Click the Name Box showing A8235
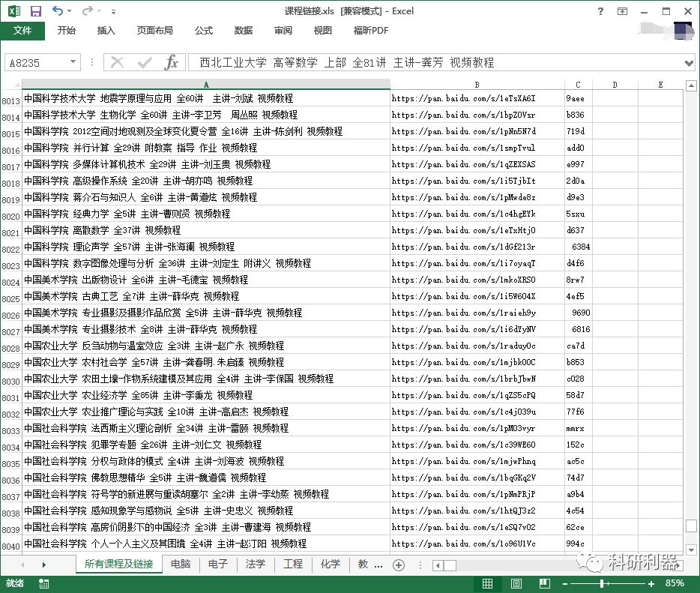Screen dimensions: 700x593 click(37, 62)
